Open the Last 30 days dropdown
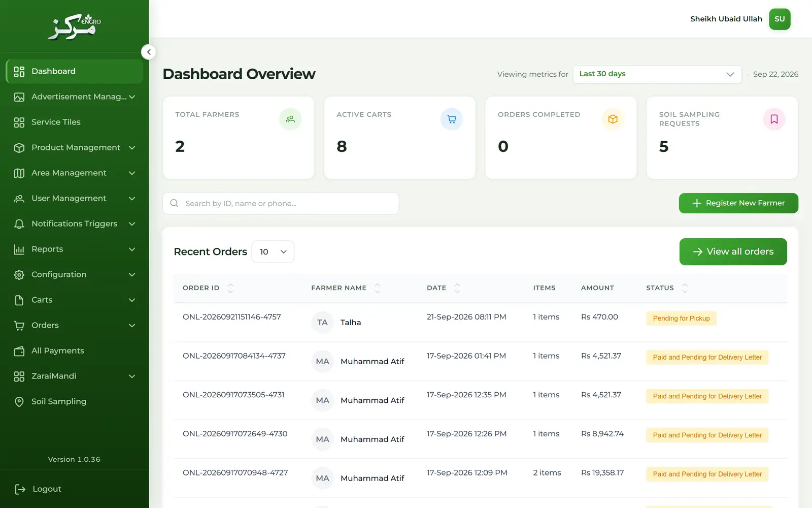Image resolution: width=812 pixels, height=508 pixels. (657, 74)
